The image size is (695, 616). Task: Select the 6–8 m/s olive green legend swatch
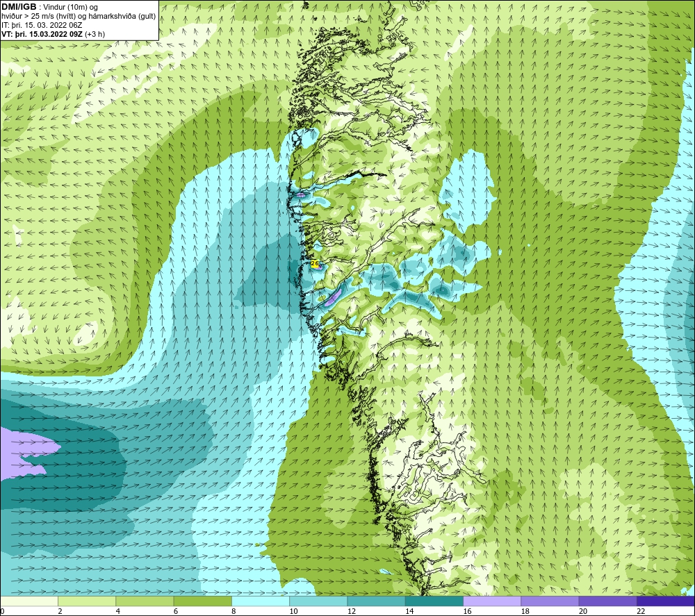202,601
